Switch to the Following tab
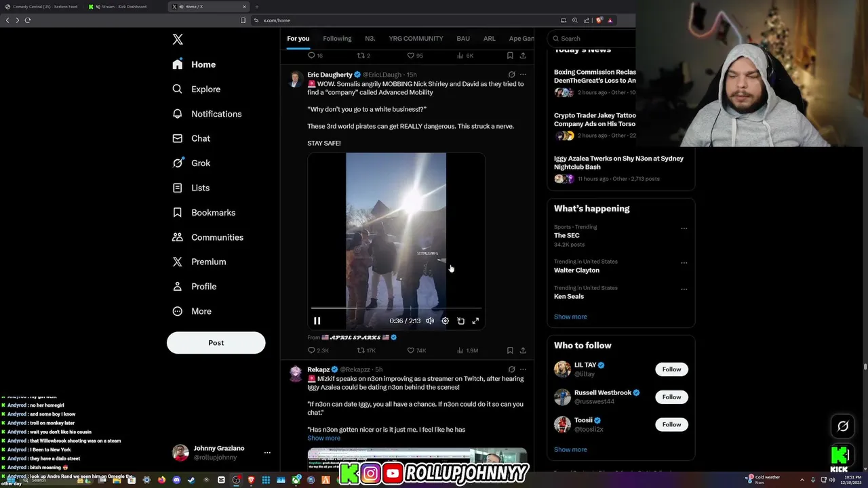The image size is (868, 488). (337, 39)
